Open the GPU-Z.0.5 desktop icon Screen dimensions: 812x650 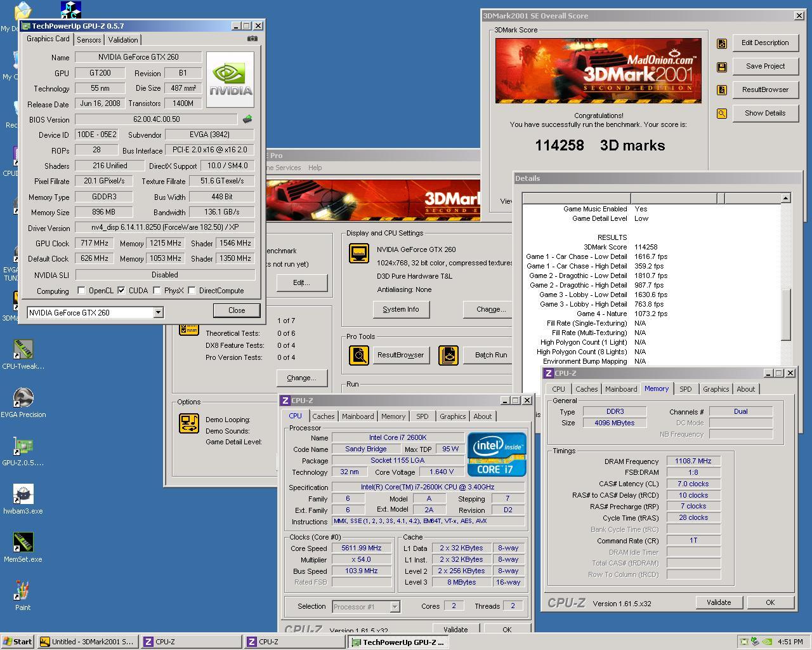[x=23, y=451]
